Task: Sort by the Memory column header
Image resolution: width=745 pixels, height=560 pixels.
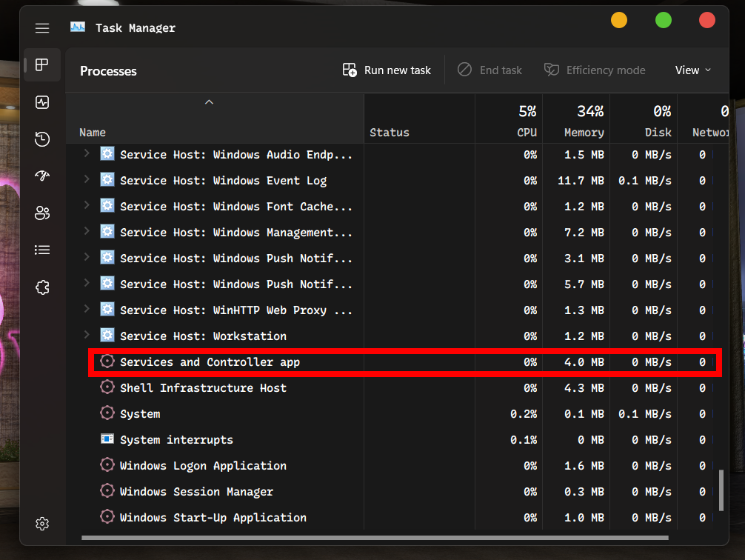Action: point(576,119)
